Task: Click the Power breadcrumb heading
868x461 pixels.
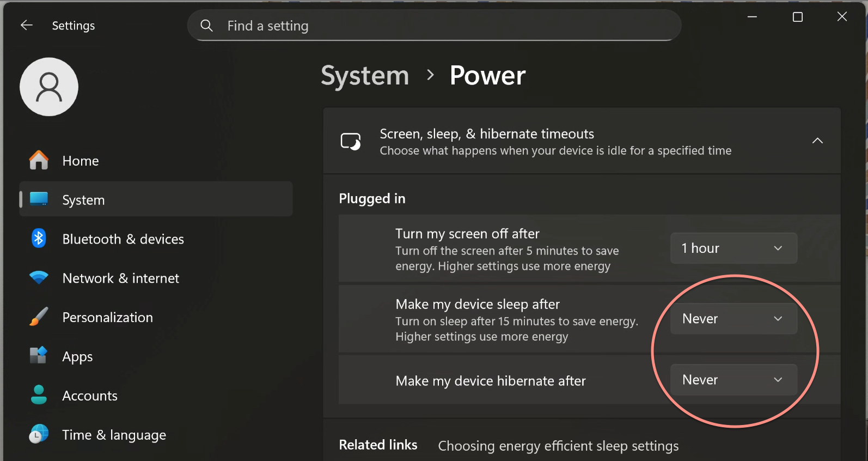Action: (x=487, y=76)
